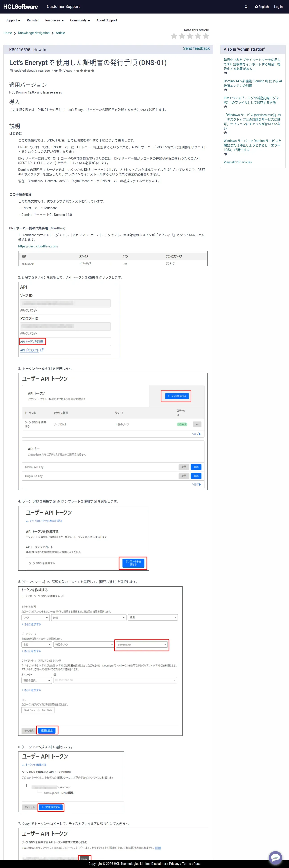Rate this article three stars

click(x=190, y=36)
